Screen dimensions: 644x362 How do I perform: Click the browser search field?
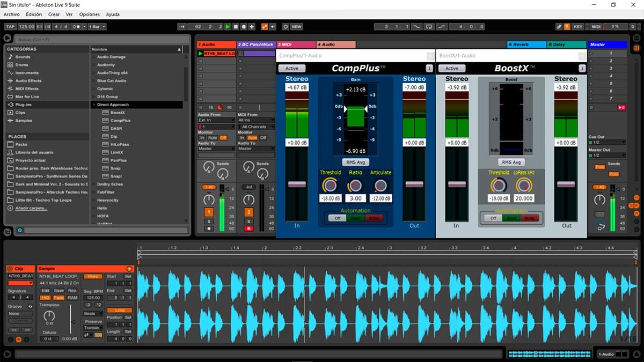[102, 39]
